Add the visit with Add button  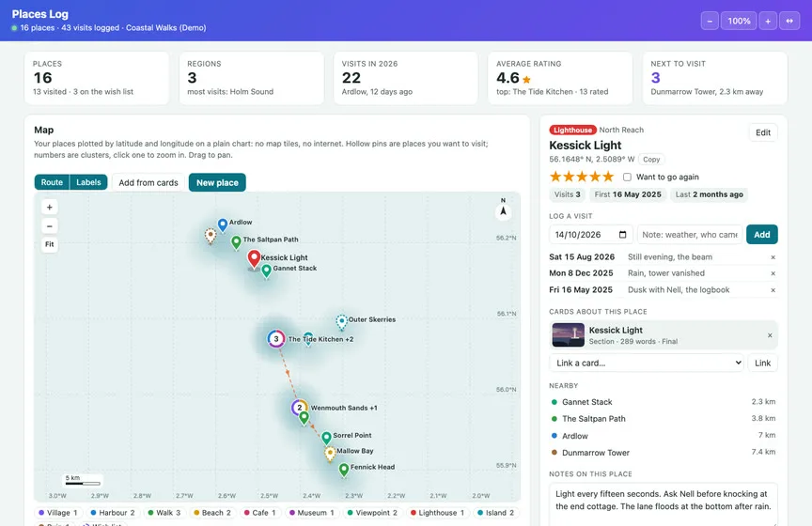pyautogui.click(x=762, y=235)
